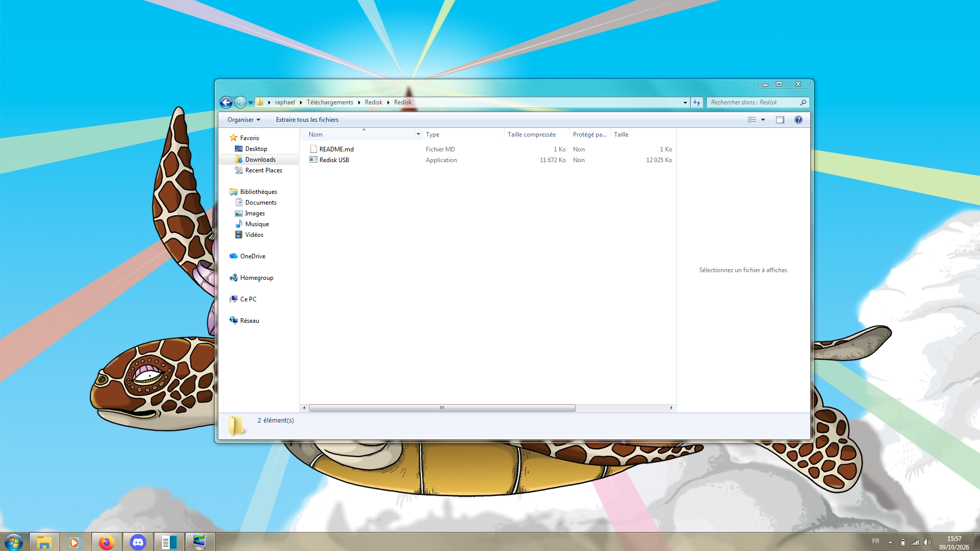The width and height of the screenshot is (980, 551).
Task: Click 'Extraire tous les fichiers'
Action: (x=307, y=120)
